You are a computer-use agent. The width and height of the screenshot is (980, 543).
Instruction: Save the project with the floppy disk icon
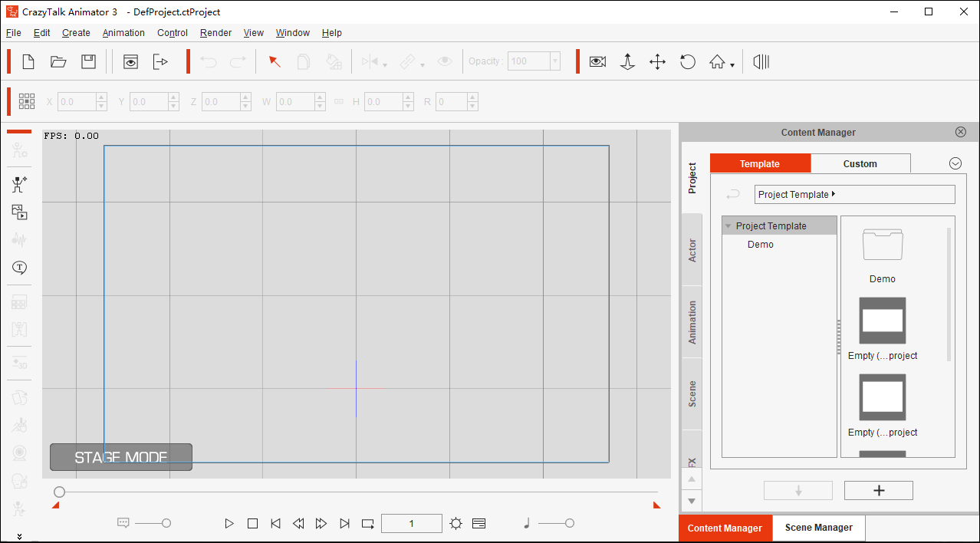tap(88, 62)
